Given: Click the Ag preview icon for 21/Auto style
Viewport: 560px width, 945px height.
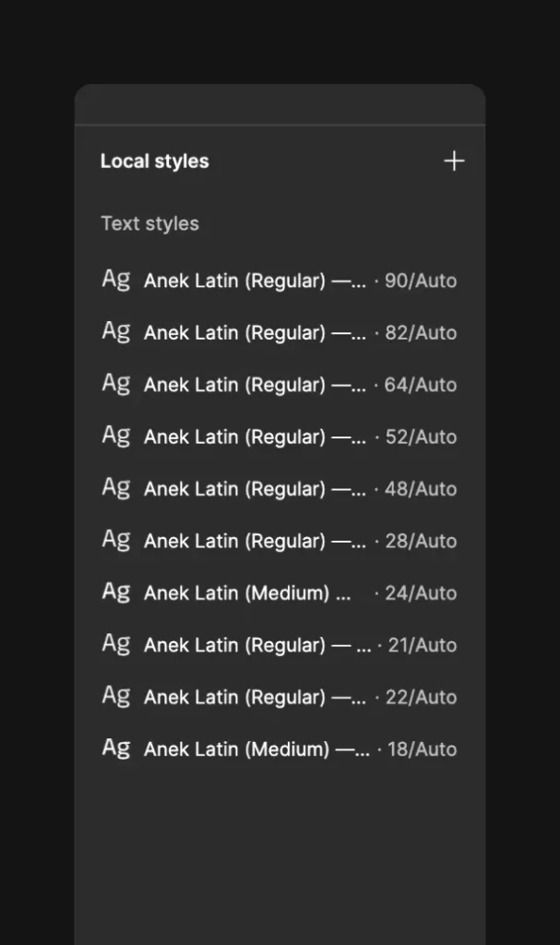Looking at the screenshot, I should click(x=116, y=644).
